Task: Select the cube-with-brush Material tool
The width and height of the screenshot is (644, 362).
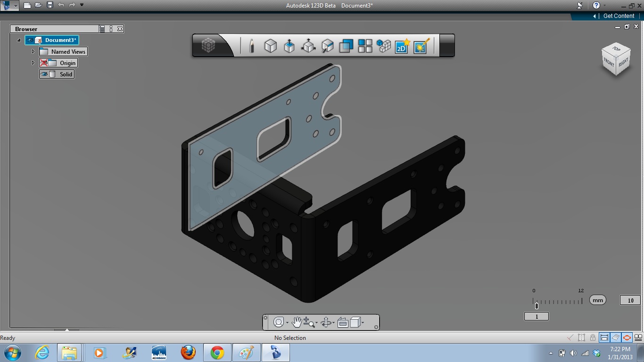Action: point(327,46)
